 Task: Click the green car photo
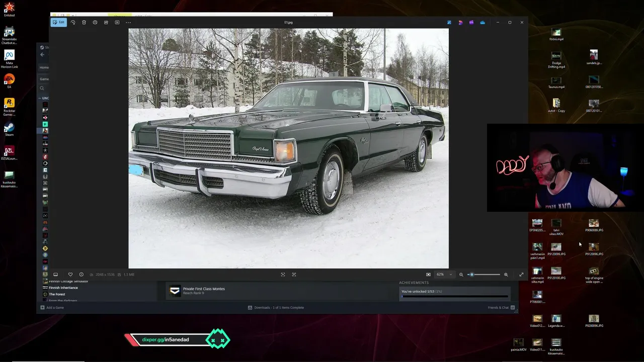point(288,148)
